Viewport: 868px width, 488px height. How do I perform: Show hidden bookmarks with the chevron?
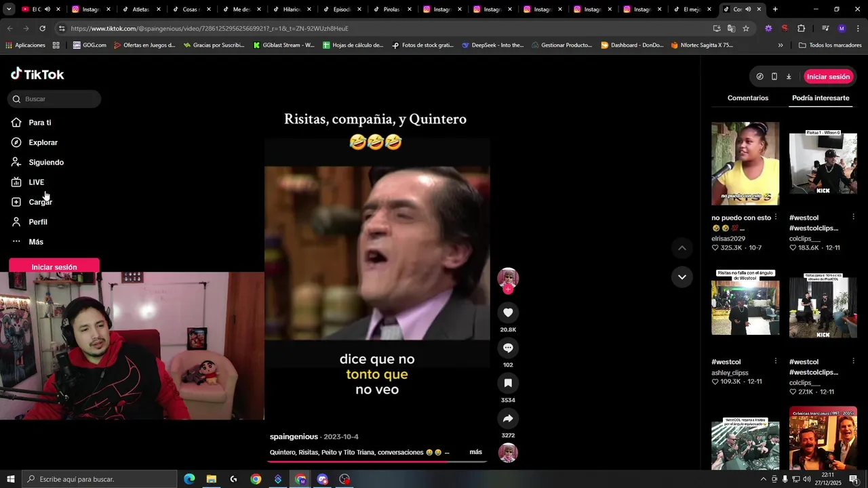781,45
